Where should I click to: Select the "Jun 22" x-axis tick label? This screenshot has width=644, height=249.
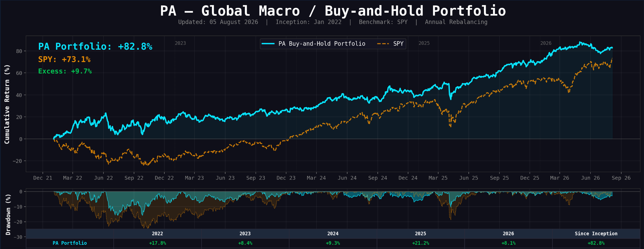click(103, 178)
